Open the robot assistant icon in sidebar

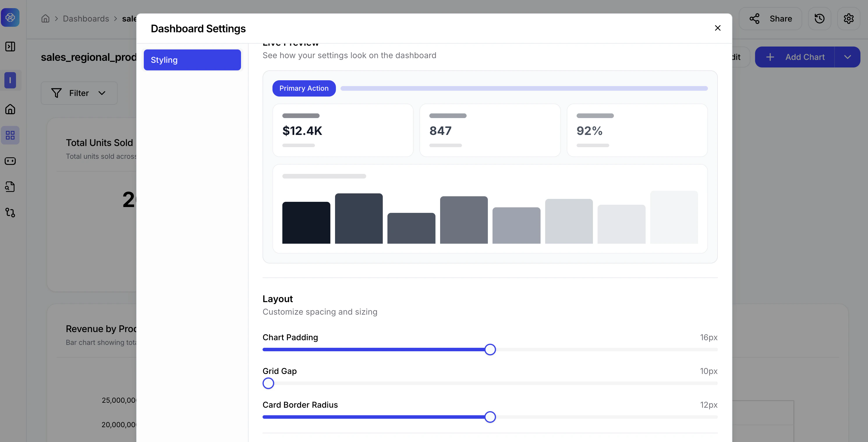point(10,161)
